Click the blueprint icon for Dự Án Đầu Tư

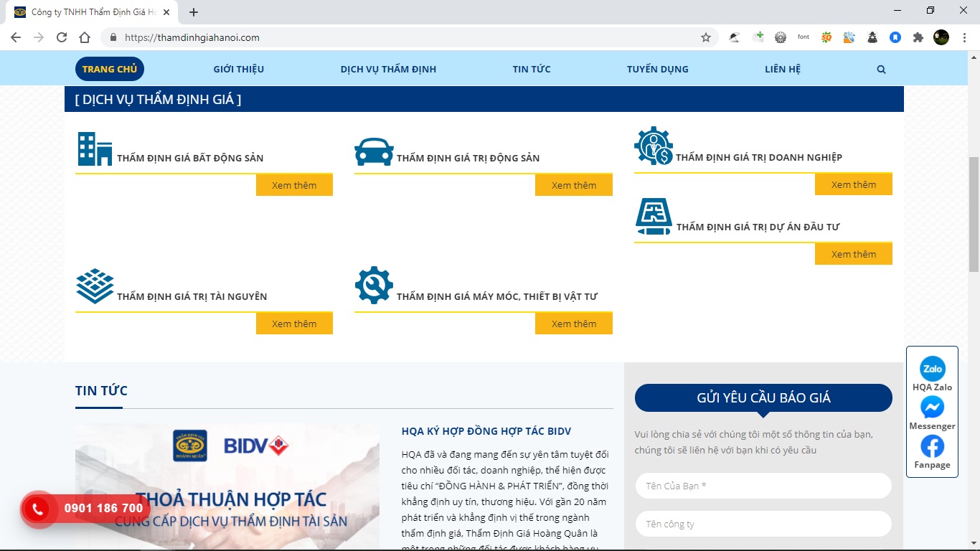pyautogui.click(x=654, y=217)
